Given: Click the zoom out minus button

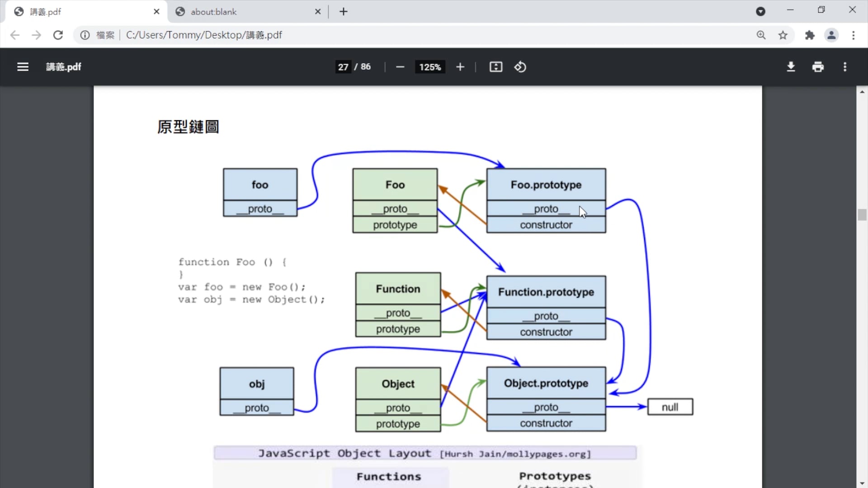Looking at the screenshot, I should tap(400, 67).
